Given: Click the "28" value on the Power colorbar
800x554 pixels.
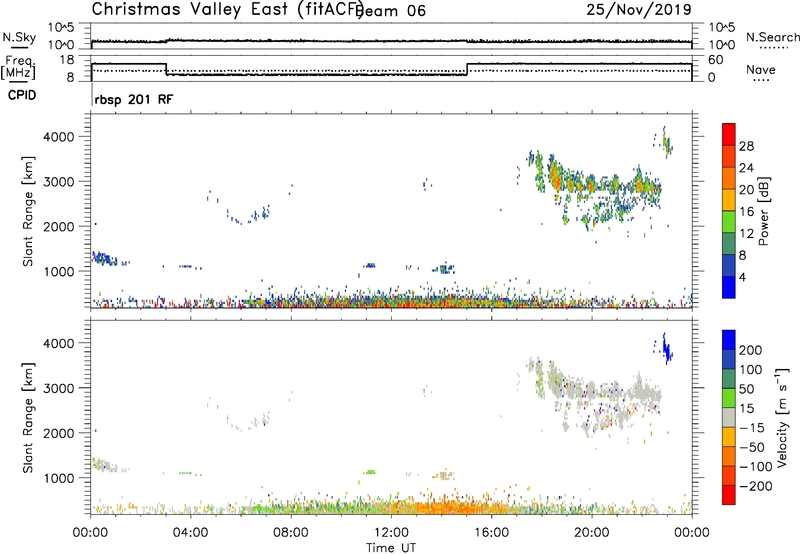Looking at the screenshot, I should [x=746, y=146].
